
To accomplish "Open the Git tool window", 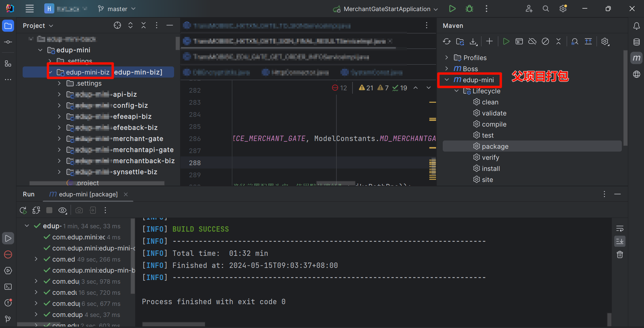I will [x=8, y=319].
